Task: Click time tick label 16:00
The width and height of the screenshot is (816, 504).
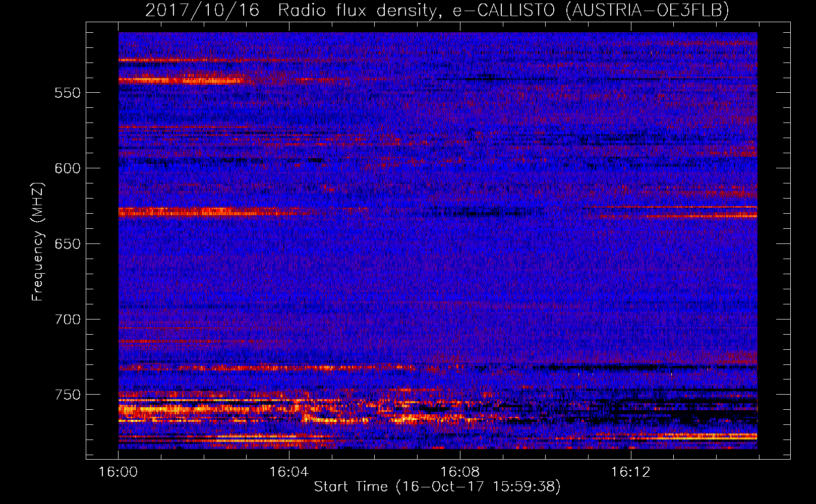Action: tap(118, 472)
